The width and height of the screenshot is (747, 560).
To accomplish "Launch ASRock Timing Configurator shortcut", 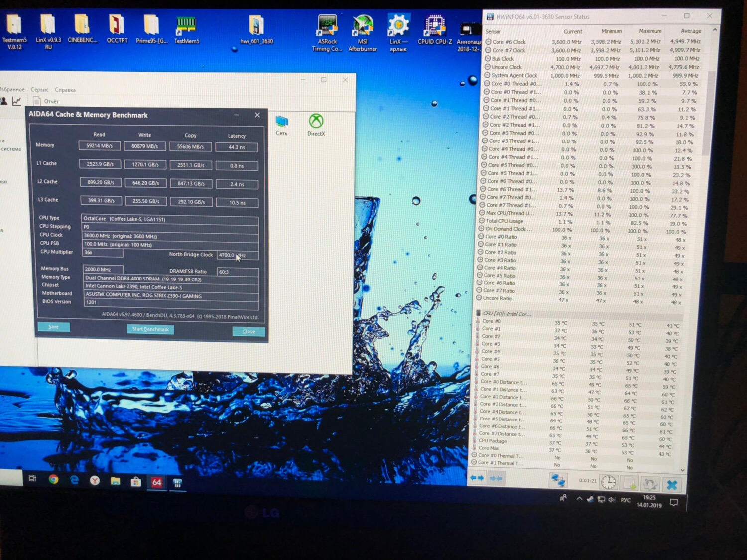I will (x=327, y=33).
